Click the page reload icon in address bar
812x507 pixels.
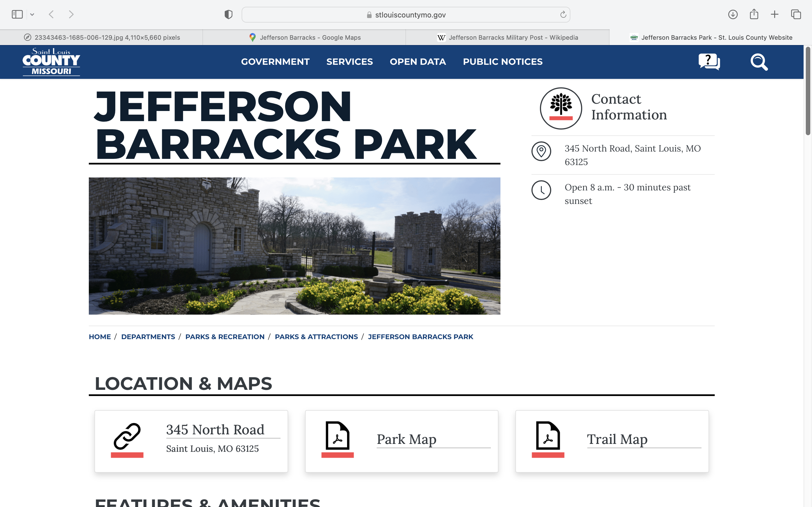pyautogui.click(x=563, y=14)
